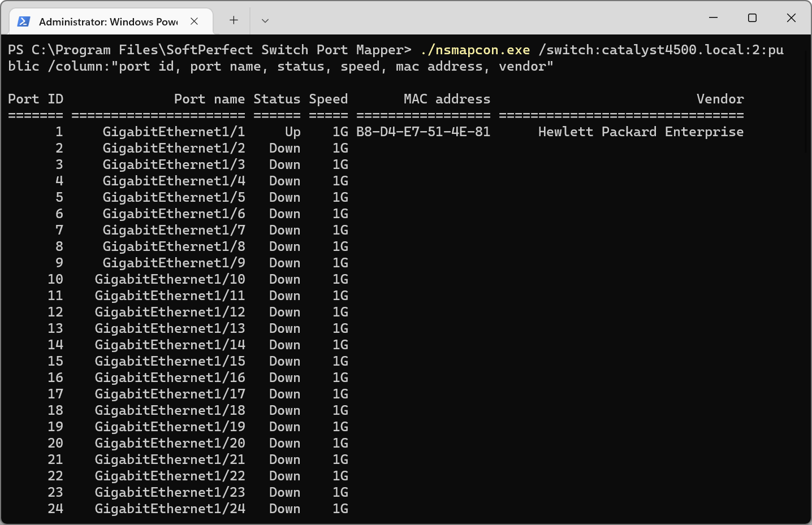Click the Port ID column header

coord(36,98)
